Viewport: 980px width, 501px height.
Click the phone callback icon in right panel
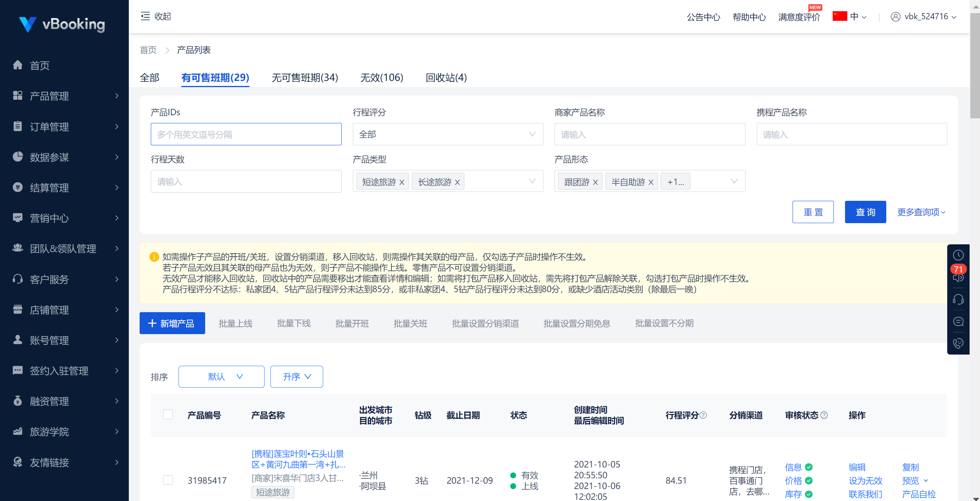(958, 343)
